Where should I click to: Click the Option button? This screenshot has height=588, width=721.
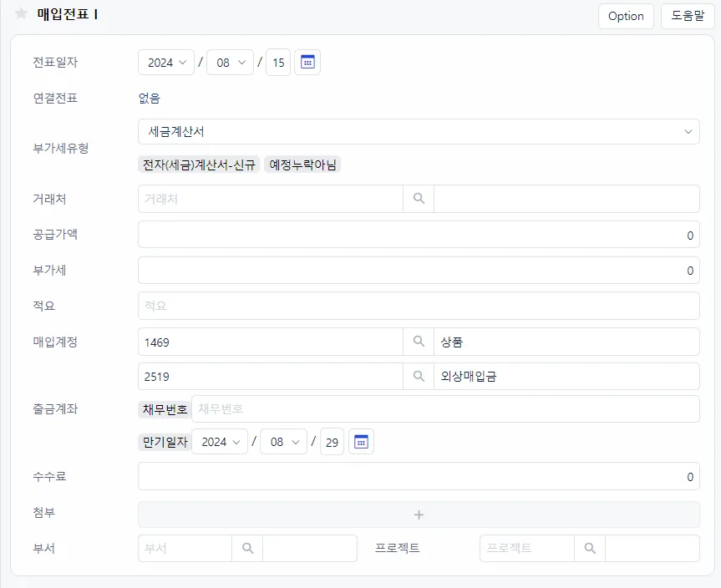click(626, 16)
